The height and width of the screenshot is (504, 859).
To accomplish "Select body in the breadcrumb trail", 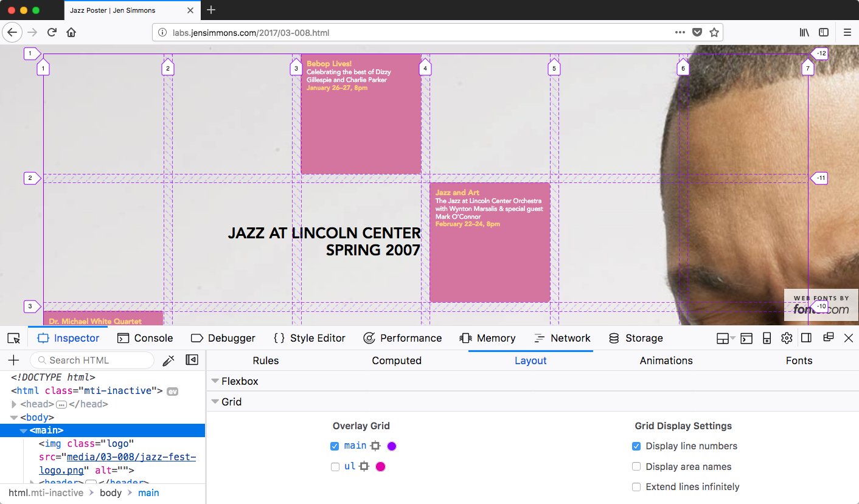I will coord(111,493).
